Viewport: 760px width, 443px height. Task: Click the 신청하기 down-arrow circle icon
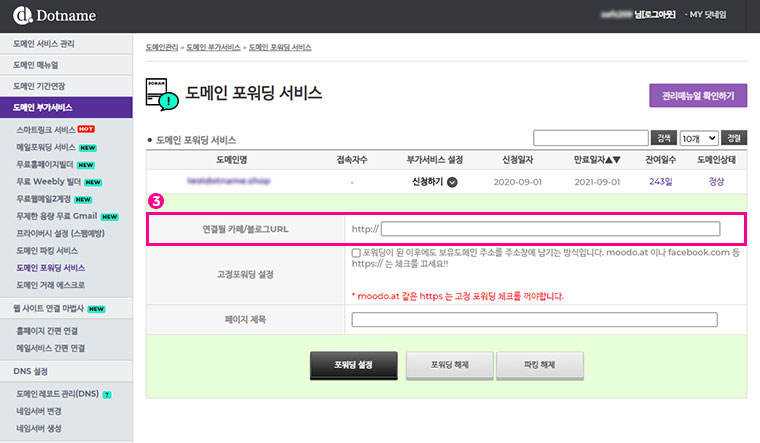[x=453, y=182]
